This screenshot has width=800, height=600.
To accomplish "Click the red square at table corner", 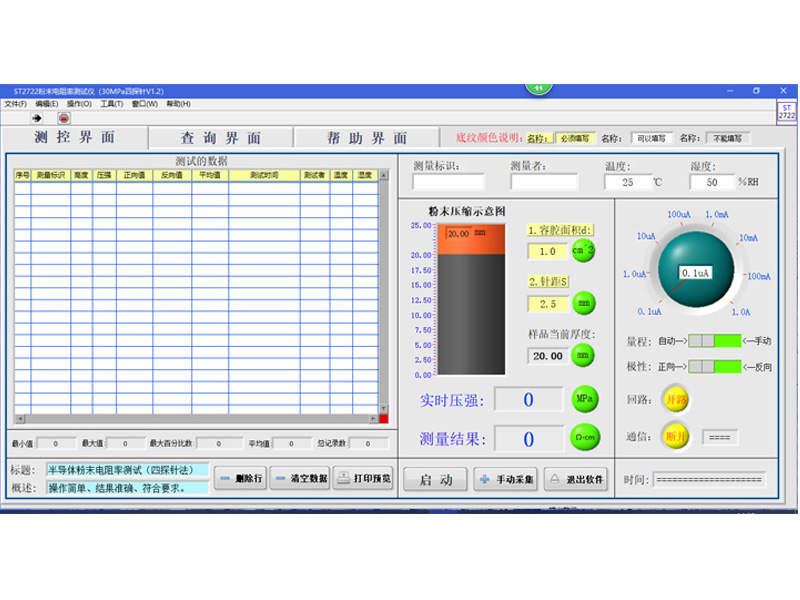I will (x=384, y=419).
